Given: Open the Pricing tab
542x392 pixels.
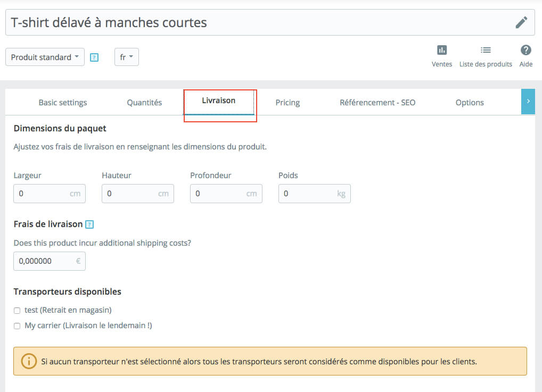Looking at the screenshot, I should [x=288, y=103].
